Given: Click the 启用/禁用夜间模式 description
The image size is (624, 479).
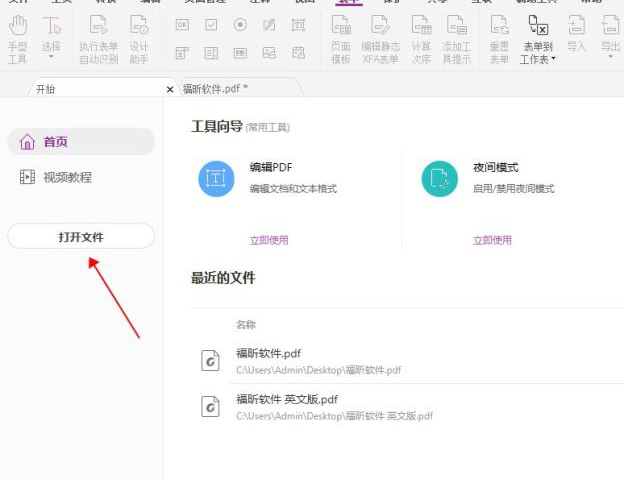Looking at the screenshot, I should (513, 188).
